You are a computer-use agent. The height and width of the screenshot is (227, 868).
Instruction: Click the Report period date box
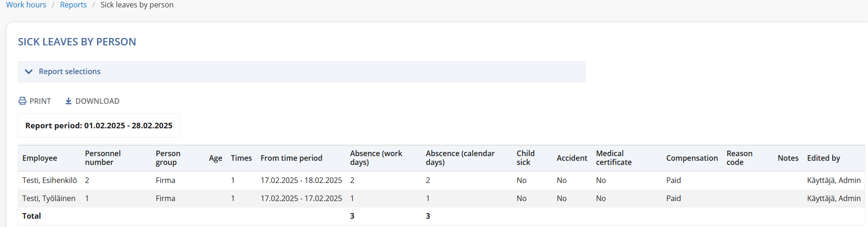point(99,126)
